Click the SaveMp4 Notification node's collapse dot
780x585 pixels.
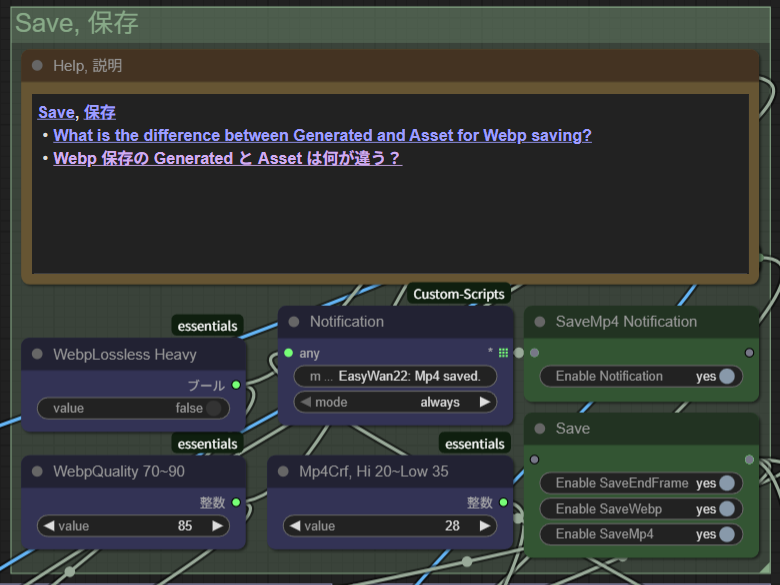pos(539,322)
